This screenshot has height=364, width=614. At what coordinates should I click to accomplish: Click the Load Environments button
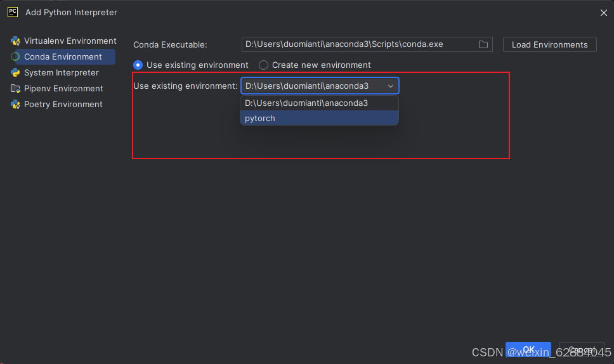tap(549, 44)
